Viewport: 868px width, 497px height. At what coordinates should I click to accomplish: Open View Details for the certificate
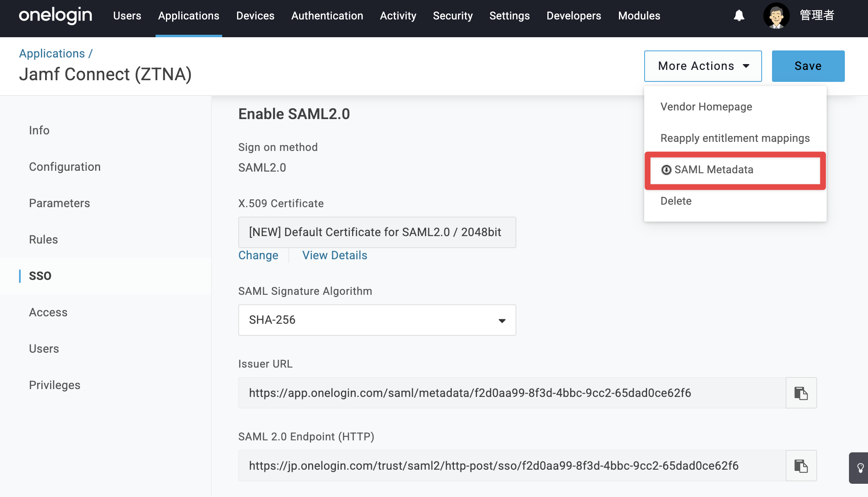point(335,256)
